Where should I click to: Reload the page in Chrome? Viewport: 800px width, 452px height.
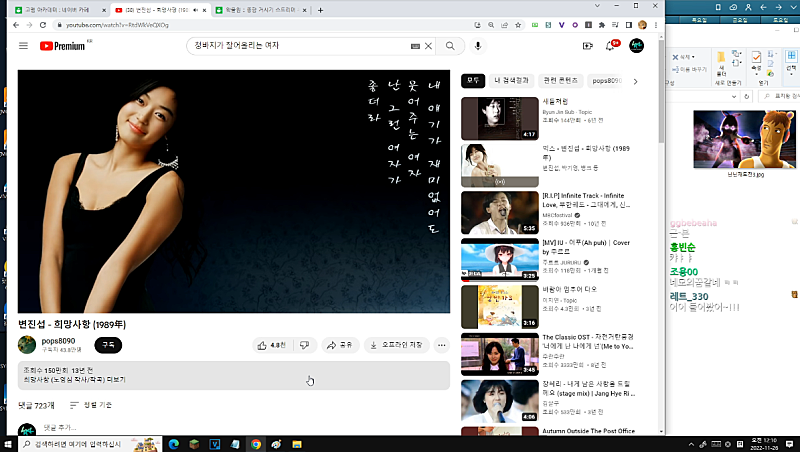[x=43, y=24]
